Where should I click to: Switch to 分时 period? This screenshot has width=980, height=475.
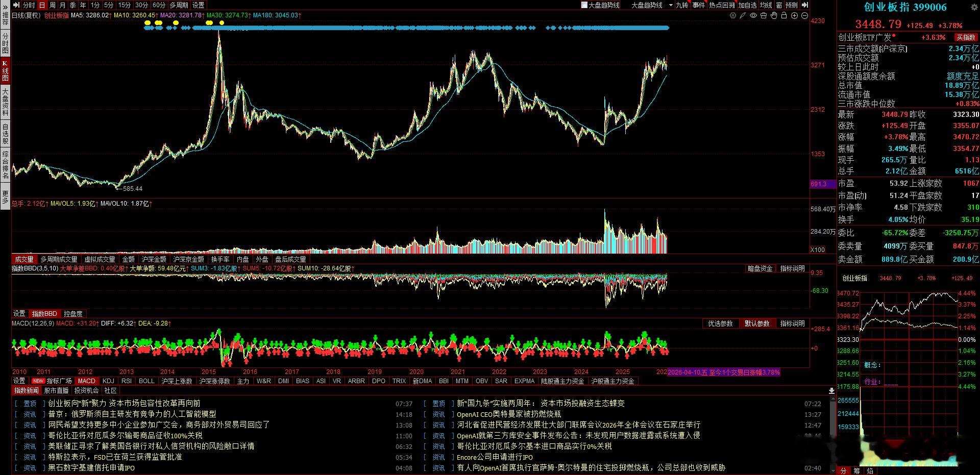(29, 5)
